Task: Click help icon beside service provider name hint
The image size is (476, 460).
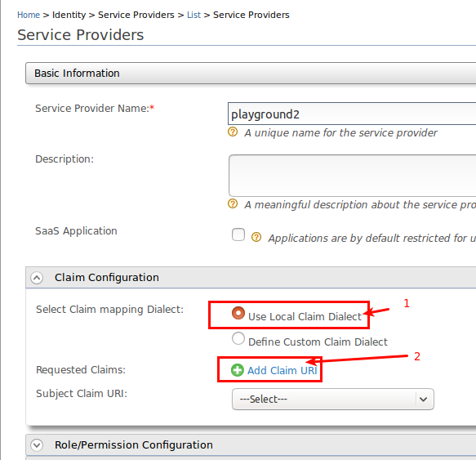Action: point(233,132)
